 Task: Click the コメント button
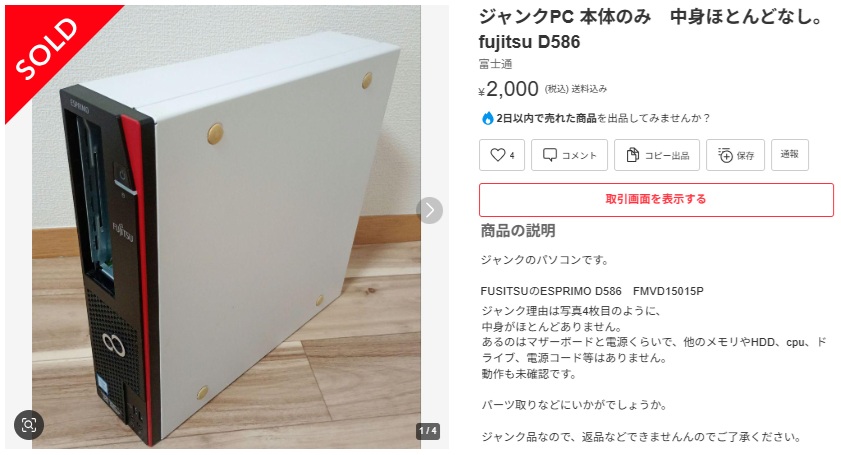(569, 155)
